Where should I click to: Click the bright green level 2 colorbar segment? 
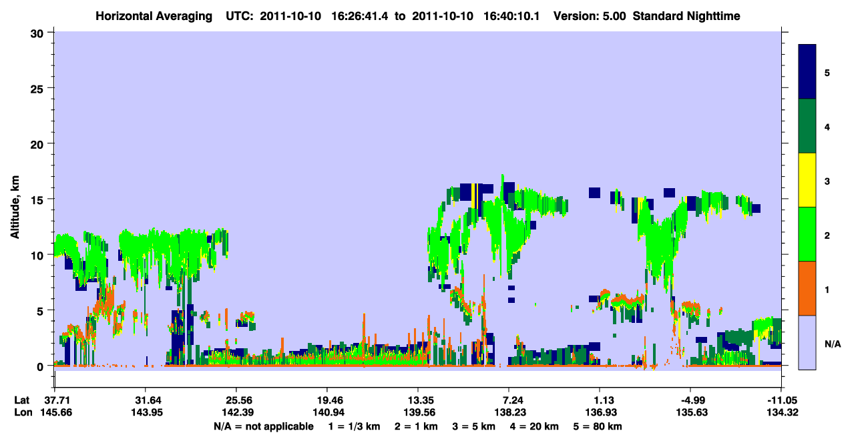807,234
